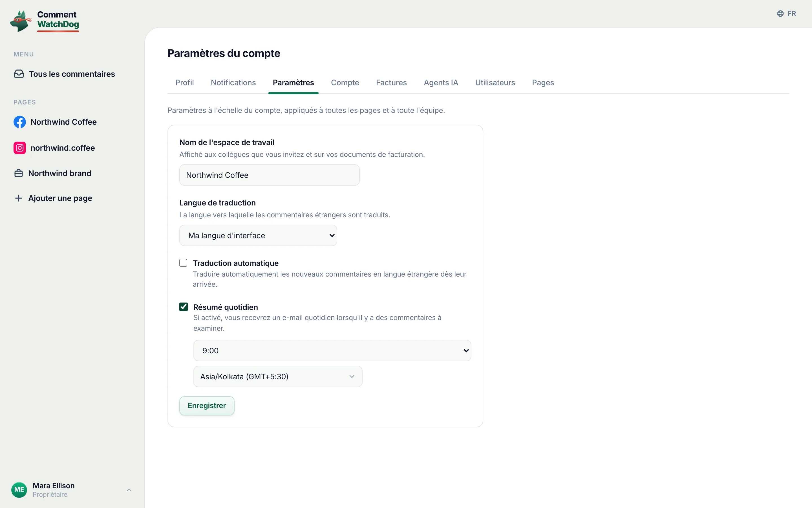Viewport: 812px width, 508px height.
Task: Click the FR language switcher label
Action: point(791,14)
